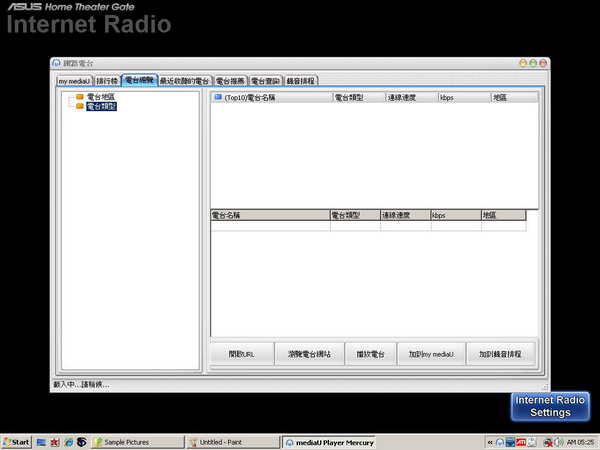
Task: Click the 載入中 status bar text
Action: [81, 385]
